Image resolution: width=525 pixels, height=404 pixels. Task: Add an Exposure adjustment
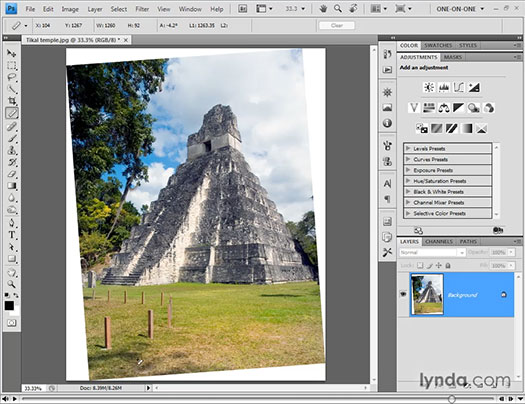pyautogui.click(x=474, y=87)
